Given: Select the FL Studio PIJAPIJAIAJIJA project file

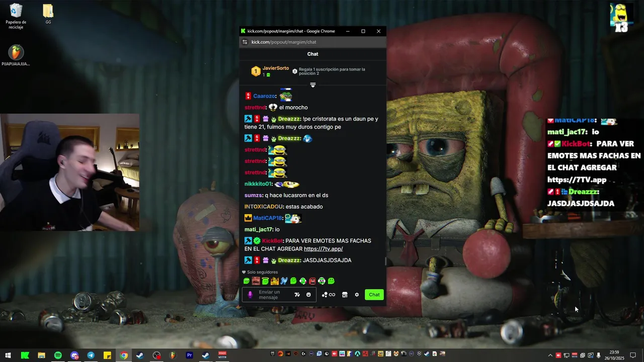Looking at the screenshot, I should click(16, 55).
